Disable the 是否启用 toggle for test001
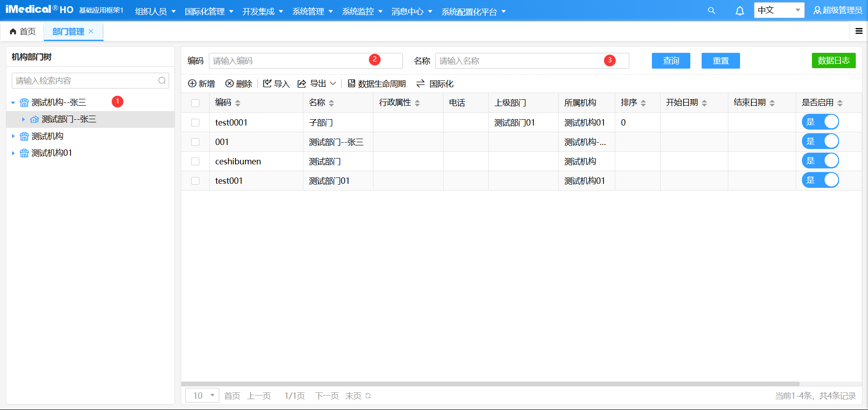Image resolution: width=868 pixels, height=410 pixels. tap(820, 180)
